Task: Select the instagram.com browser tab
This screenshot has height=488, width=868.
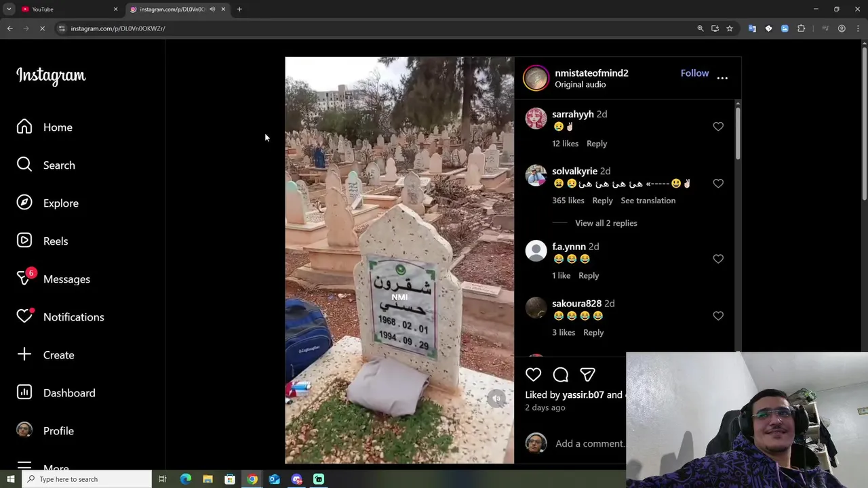Action: point(178,9)
